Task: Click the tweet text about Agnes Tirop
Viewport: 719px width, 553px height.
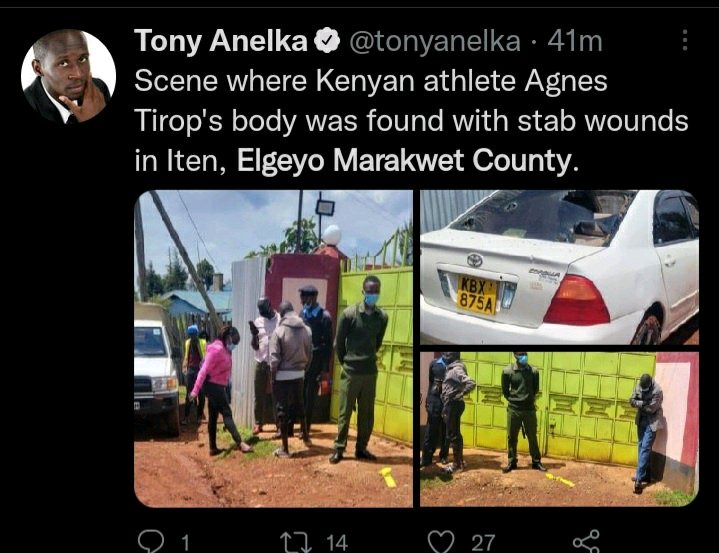Action: (411, 121)
